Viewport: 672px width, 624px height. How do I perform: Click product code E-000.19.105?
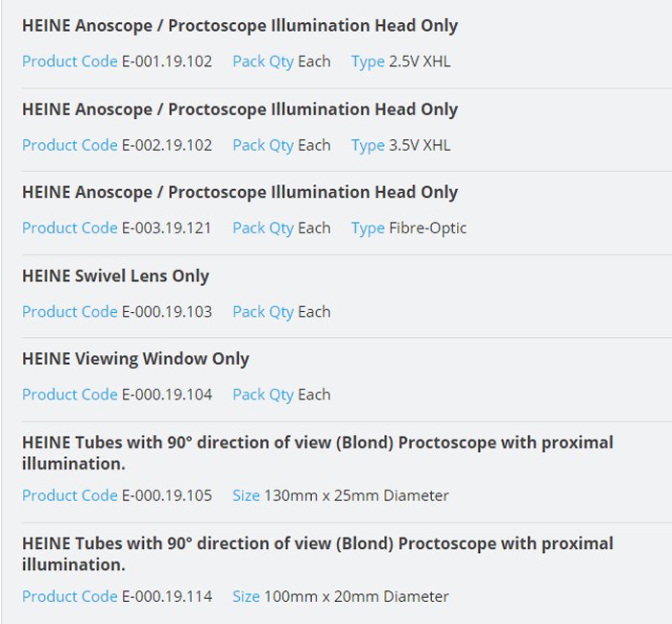click(x=167, y=495)
